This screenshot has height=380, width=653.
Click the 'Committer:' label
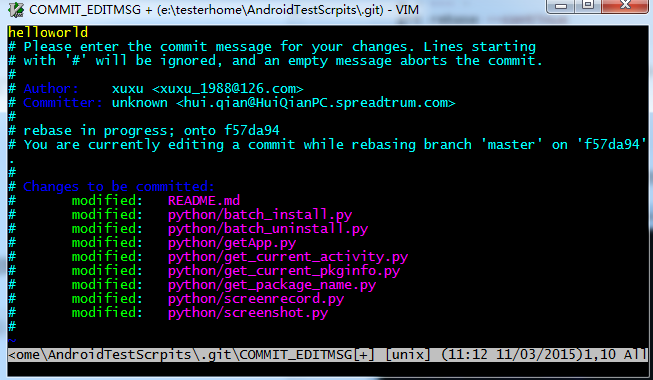coord(63,102)
